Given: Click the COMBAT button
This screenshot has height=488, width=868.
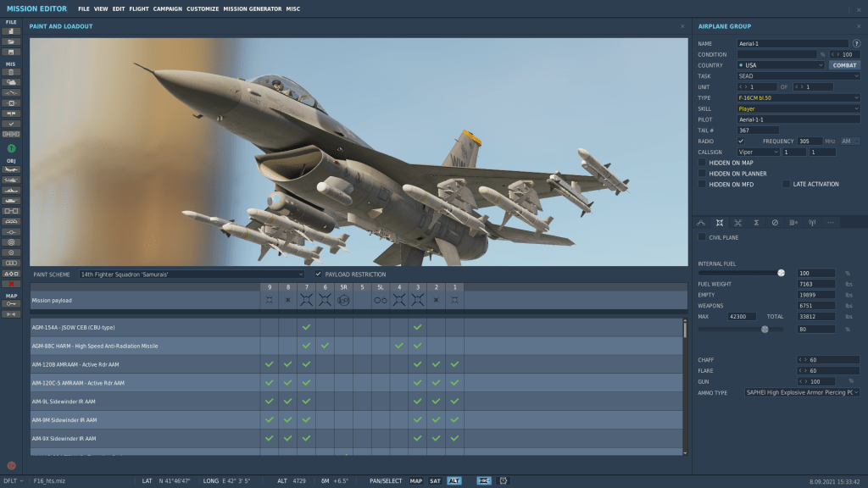Looking at the screenshot, I should (x=844, y=65).
